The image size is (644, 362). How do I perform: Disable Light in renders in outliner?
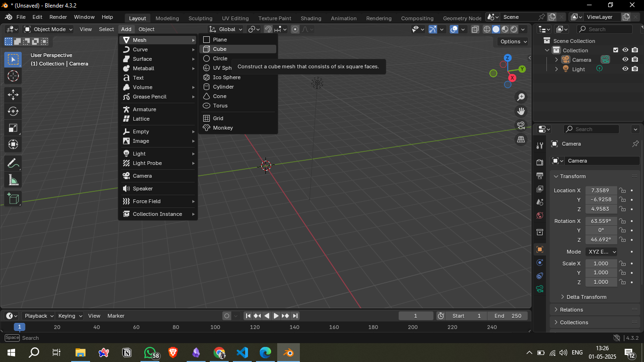click(x=635, y=69)
